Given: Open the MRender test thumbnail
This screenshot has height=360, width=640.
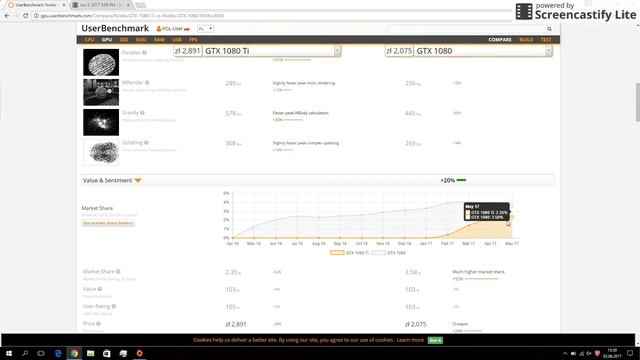Looking at the screenshot, I should coord(101,92).
